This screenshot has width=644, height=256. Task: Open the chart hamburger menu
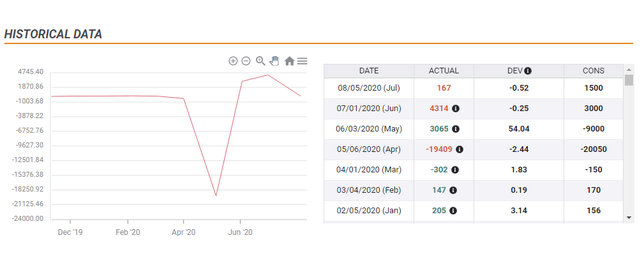pos(303,61)
